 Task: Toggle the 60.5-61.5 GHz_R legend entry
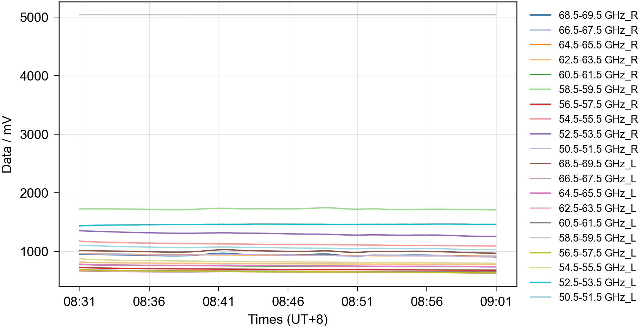(x=598, y=75)
